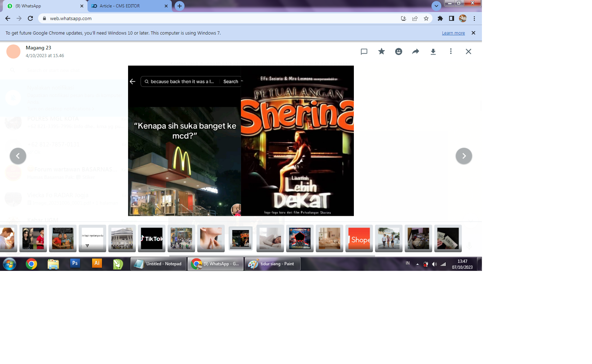Open Chrome's three-dot menu

(x=475, y=18)
